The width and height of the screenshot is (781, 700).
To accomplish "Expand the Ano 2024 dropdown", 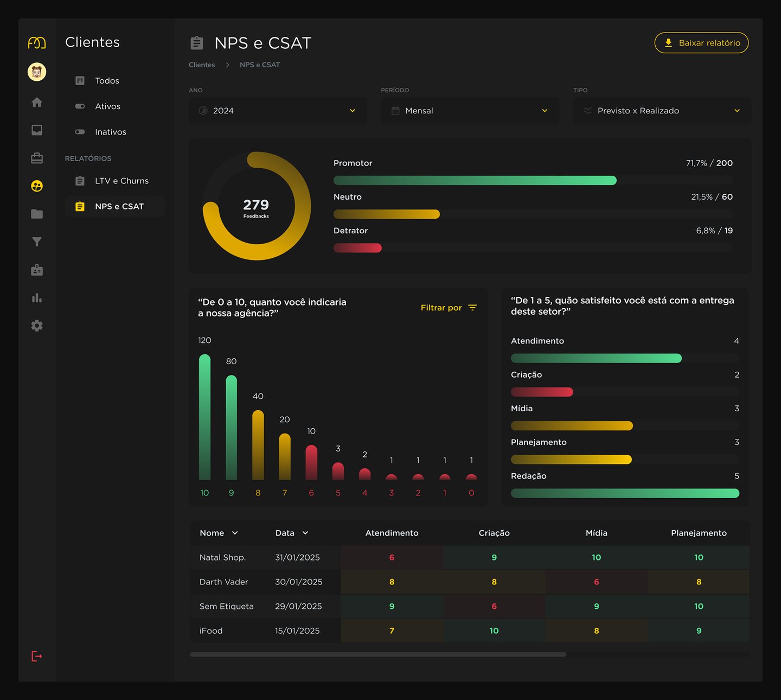I will click(278, 111).
